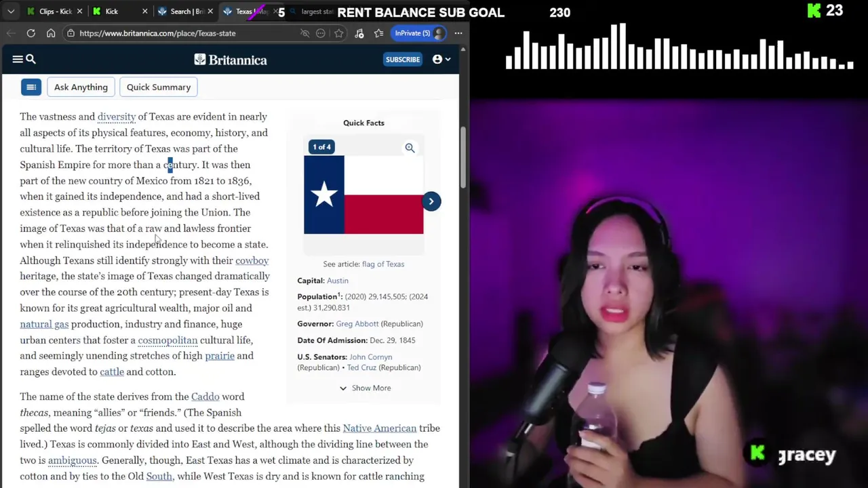
Task: Follow the cosmopolitan link
Action: 167,340
